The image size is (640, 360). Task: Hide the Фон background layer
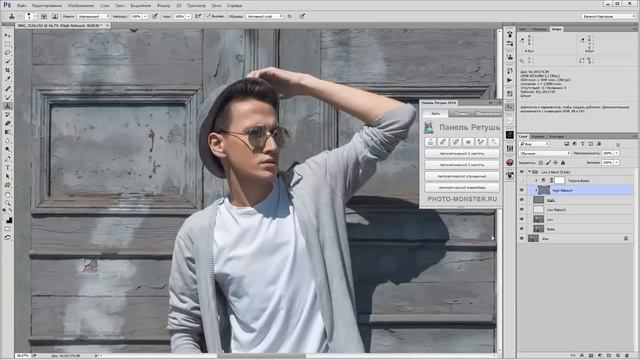coord(521,238)
